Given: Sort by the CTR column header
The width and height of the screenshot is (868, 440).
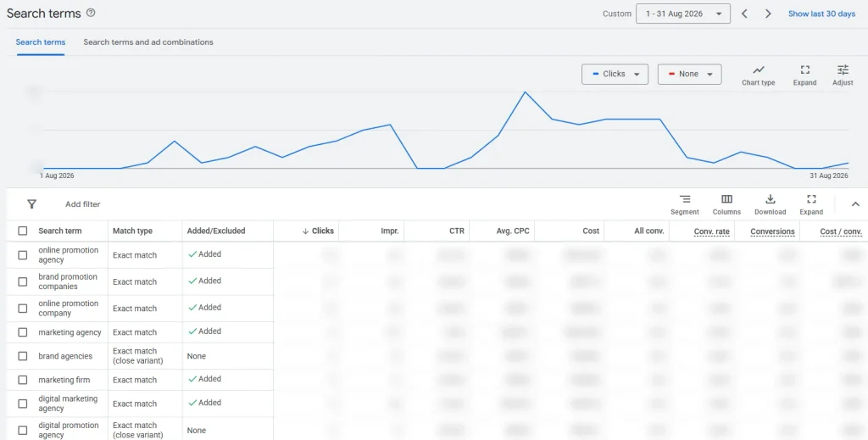Looking at the screenshot, I should pyautogui.click(x=457, y=231).
